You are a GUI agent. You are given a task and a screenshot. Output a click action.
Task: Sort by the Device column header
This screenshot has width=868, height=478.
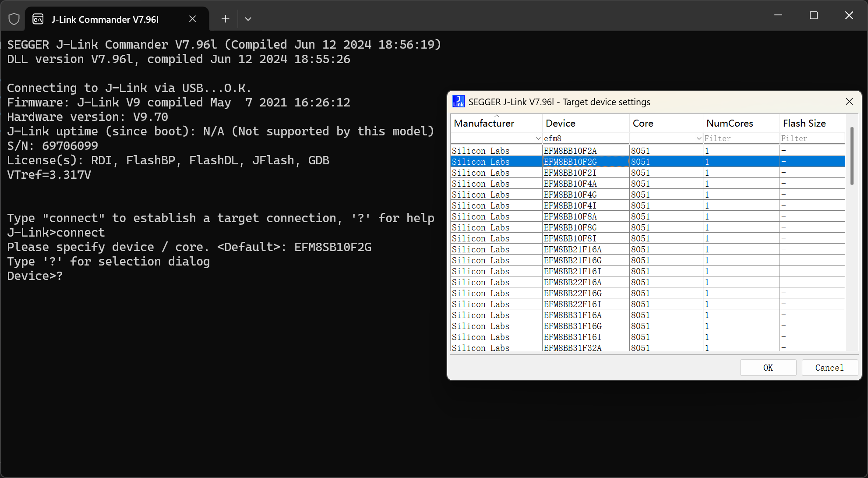(x=560, y=124)
